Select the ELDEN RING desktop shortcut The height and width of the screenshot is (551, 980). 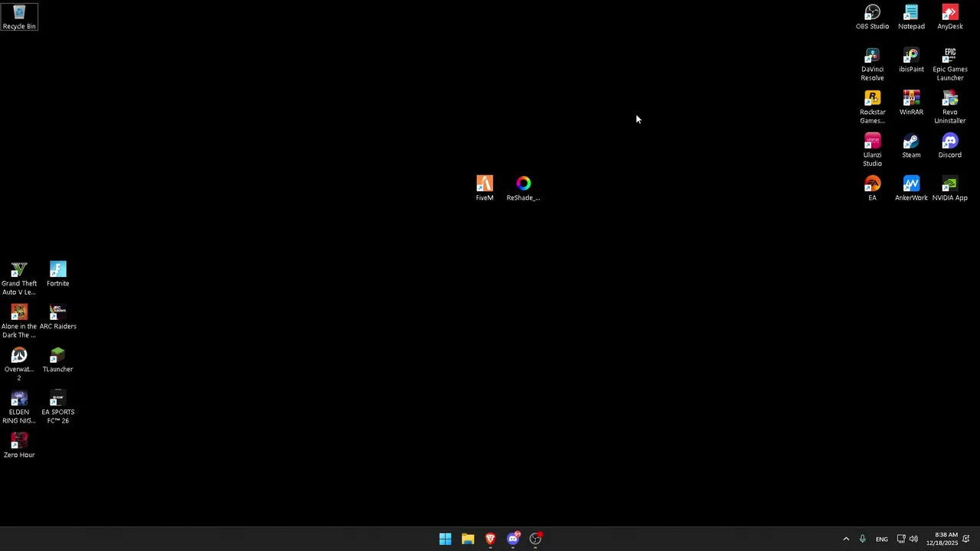[19, 407]
